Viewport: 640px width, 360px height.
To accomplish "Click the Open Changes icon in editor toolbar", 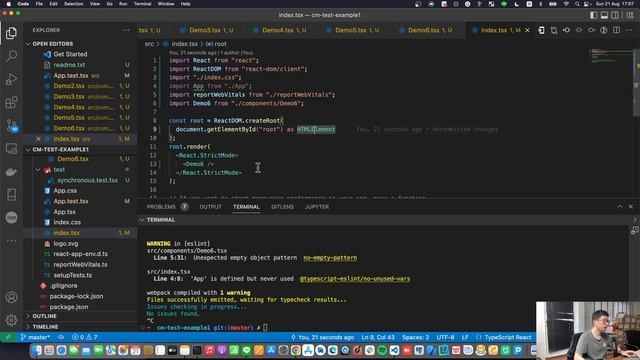I will [554, 30].
